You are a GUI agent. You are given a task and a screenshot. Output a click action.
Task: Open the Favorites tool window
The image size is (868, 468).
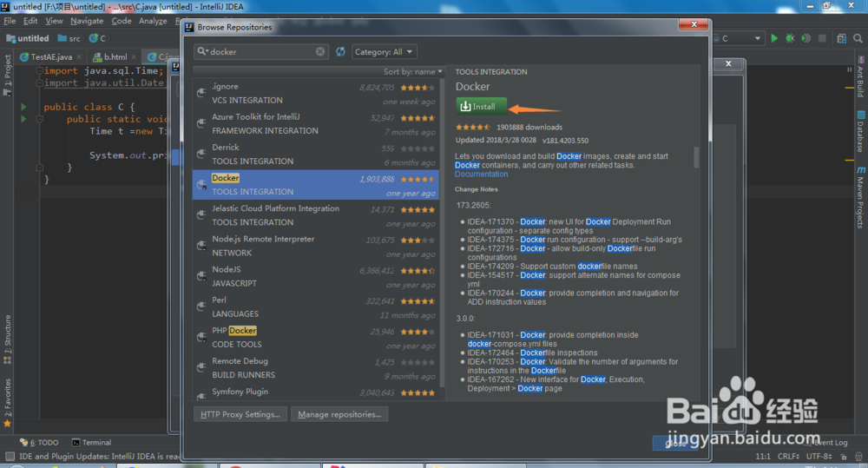click(7, 403)
